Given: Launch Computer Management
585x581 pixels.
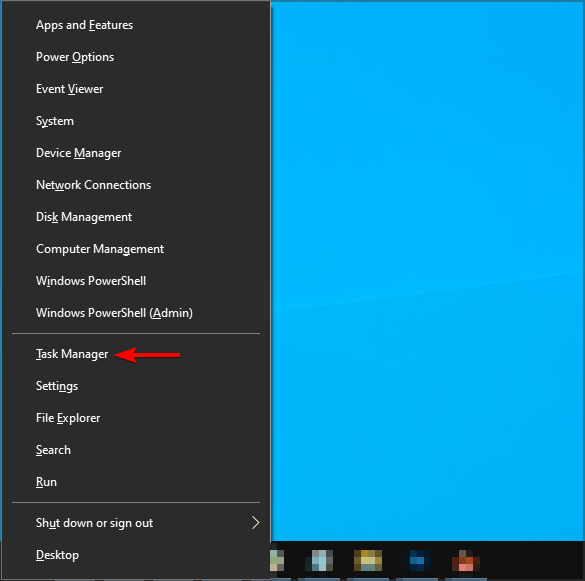Looking at the screenshot, I should coord(136,249).
